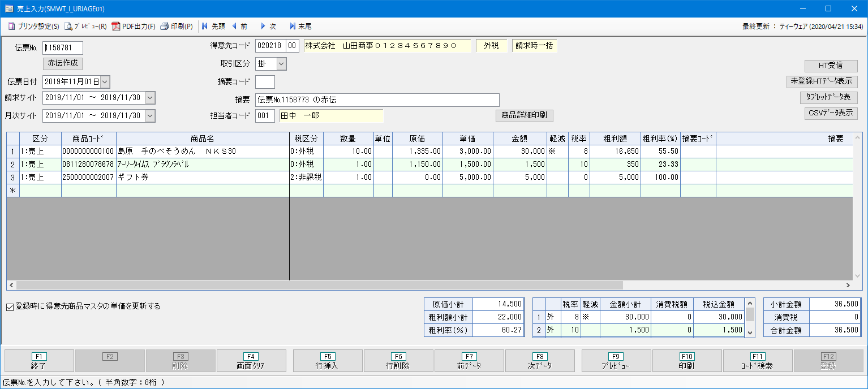Screen dimensions: 868x389
Task: Click the 商品詳細印刷 button
Action: point(524,115)
